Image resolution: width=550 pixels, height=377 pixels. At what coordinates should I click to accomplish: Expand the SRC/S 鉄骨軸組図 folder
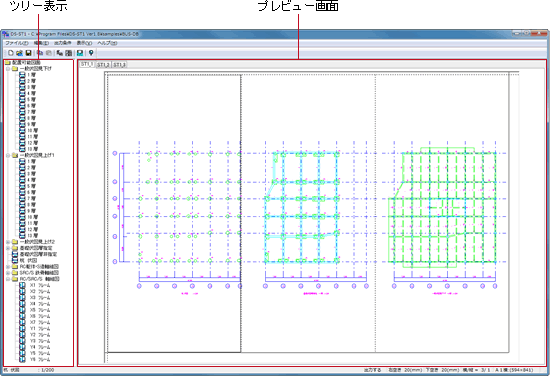8,273
